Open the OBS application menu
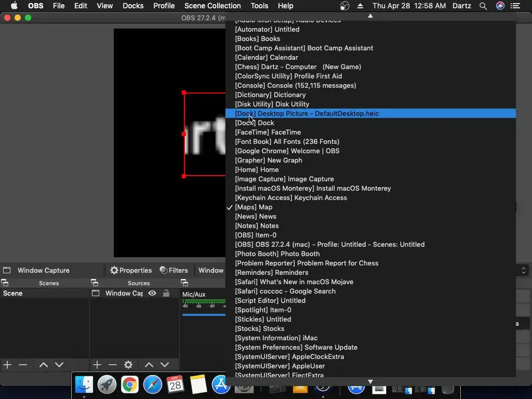 tap(36, 6)
